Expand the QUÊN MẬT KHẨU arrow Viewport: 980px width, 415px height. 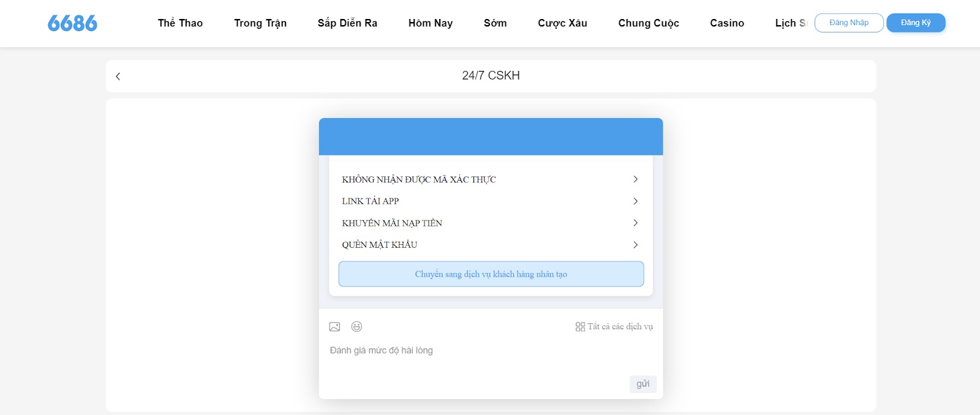point(635,245)
